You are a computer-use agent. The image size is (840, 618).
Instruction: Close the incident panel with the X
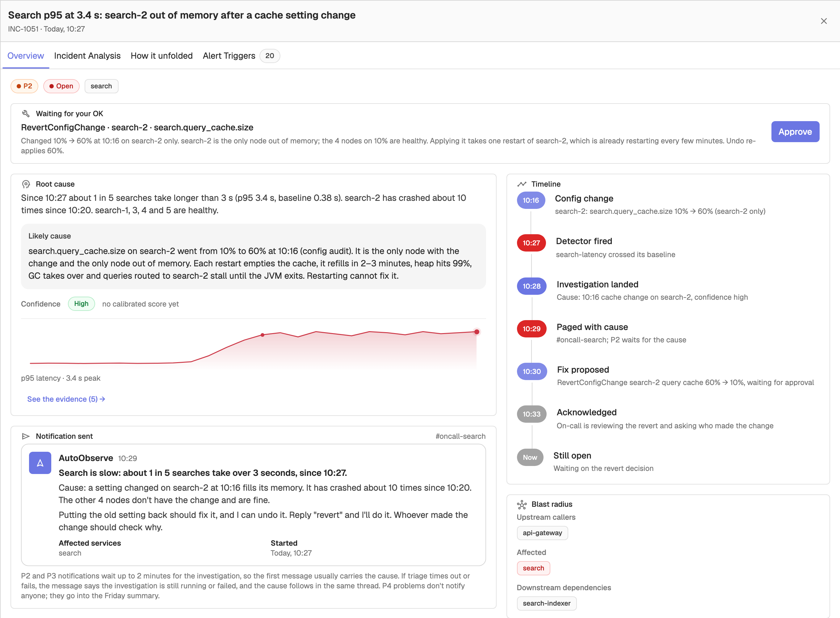[824, 21]
